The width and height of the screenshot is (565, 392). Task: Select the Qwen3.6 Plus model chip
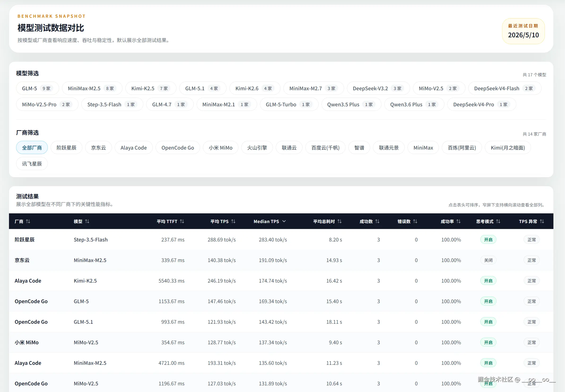coord(414,104)
